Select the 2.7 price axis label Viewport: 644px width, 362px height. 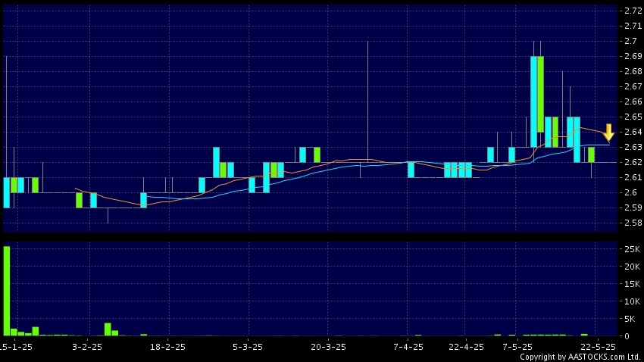coord(631,41)
